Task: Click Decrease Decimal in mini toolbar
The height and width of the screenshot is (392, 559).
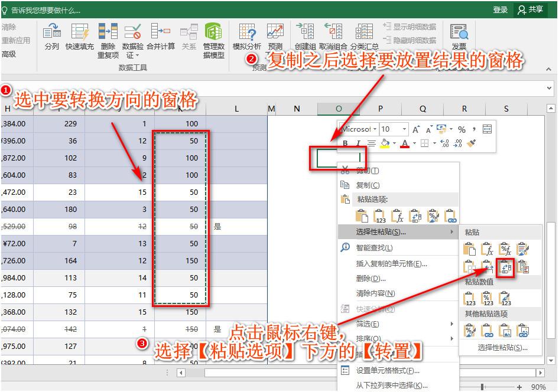Action: tap(458, 143)
